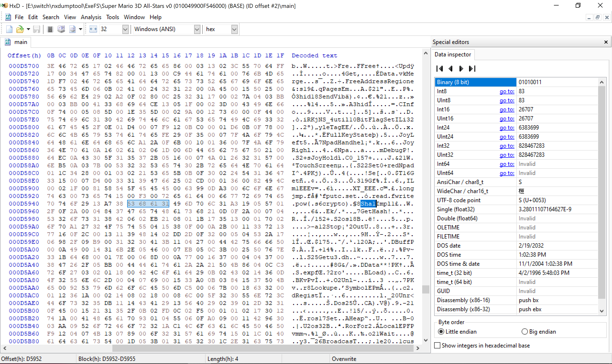The image size is (612, 364).
Task: Jump to first byte in Data inspector
Action: [440, 68]
